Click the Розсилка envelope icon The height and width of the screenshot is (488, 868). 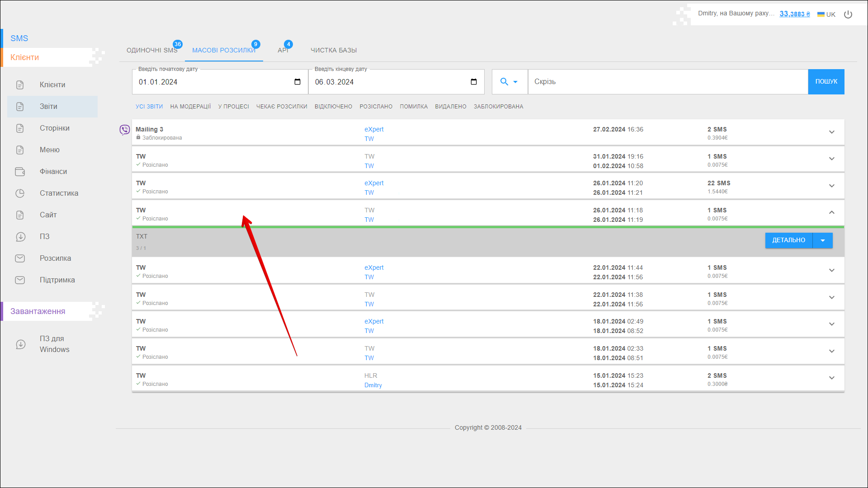tap(20, 258)
